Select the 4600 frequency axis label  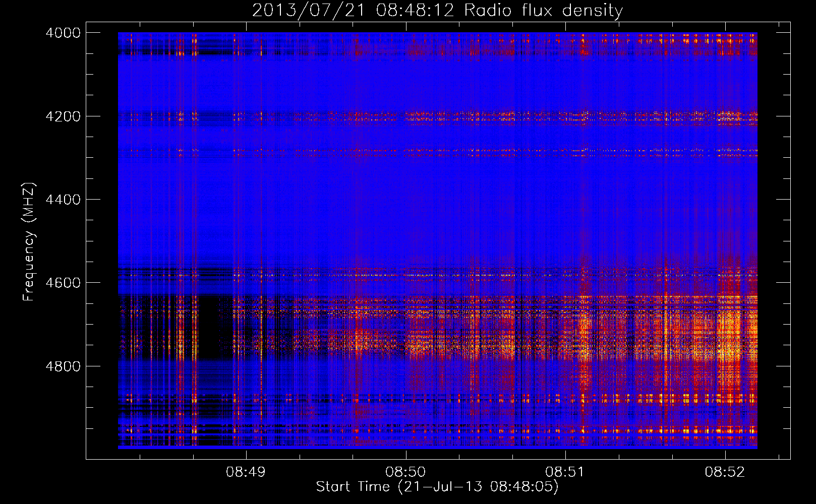[63, 283]
